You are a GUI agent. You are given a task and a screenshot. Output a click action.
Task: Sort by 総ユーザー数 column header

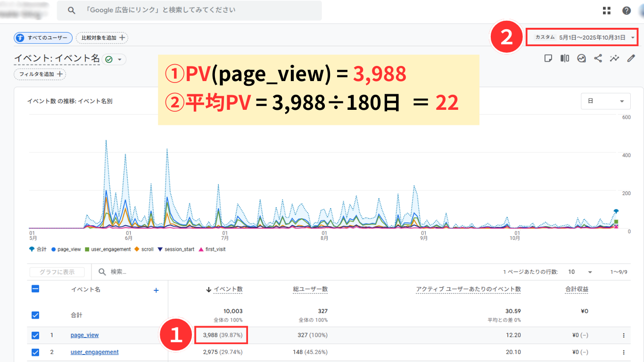coord(310,289)
